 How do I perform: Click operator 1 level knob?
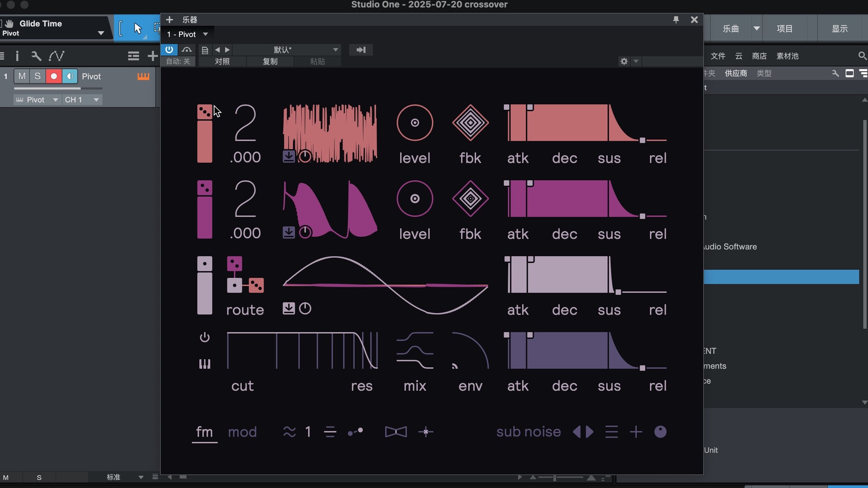(415, 122)
